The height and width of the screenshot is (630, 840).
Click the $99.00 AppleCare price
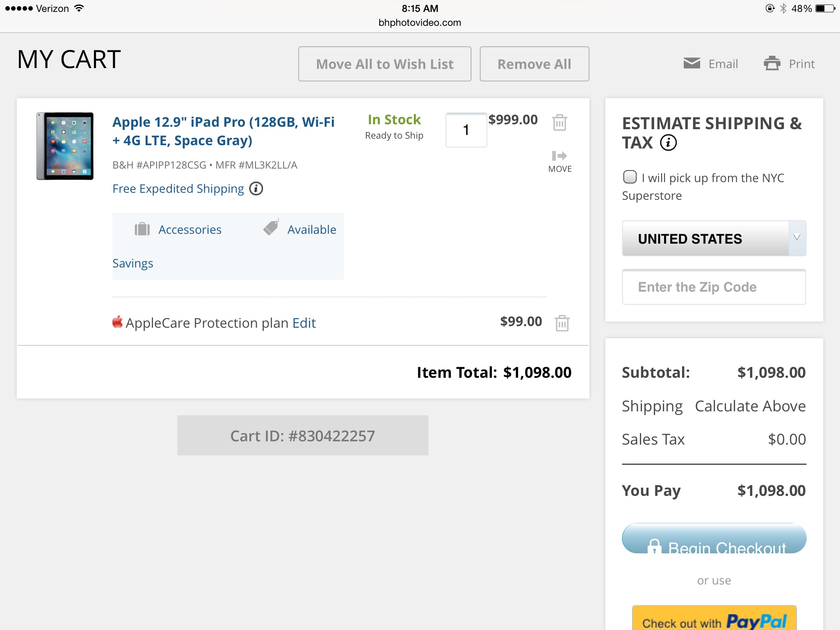click(x=521, y=322)
